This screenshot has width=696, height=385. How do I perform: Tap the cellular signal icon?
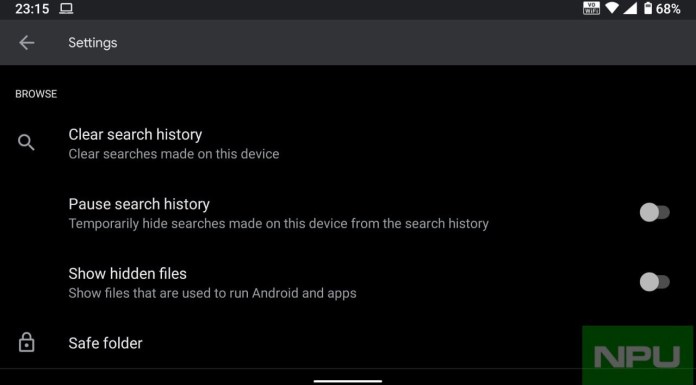630,8
